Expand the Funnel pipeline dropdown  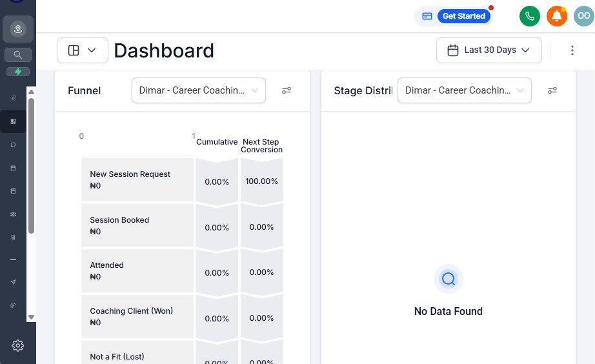coord(199,90)
